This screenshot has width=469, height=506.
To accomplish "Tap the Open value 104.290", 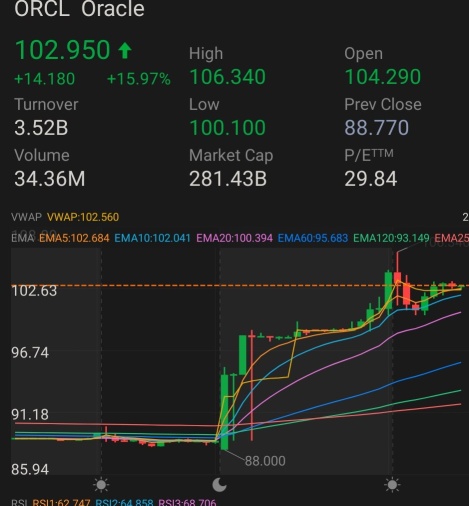I will point(383,77).
